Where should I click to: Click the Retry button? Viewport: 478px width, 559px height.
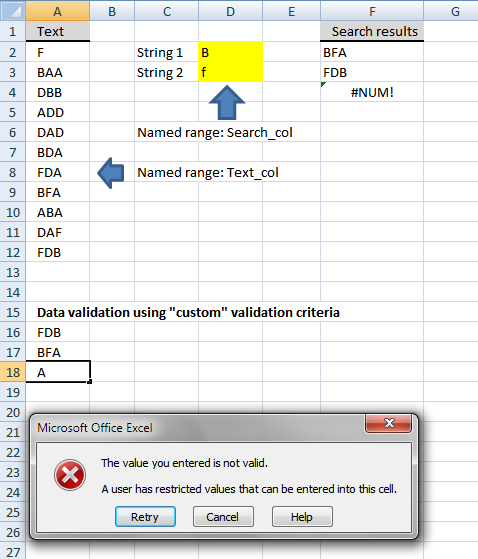tap(145, 517)
